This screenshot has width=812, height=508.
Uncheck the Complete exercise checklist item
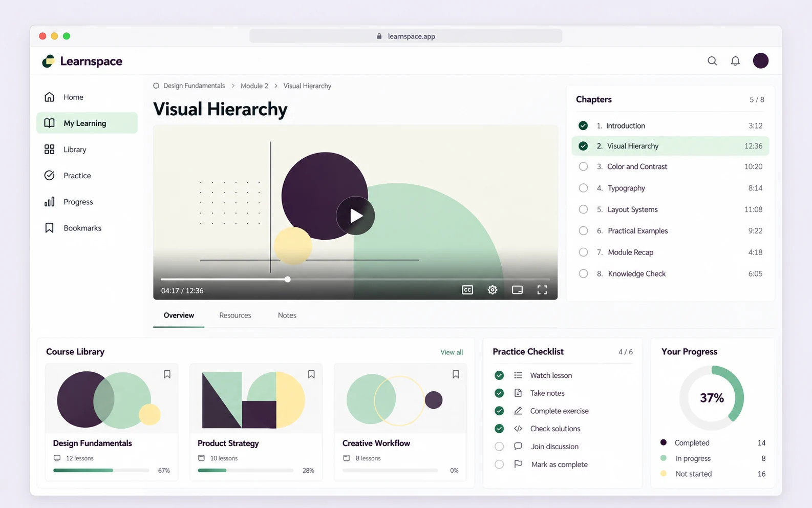tap(499, 411)
